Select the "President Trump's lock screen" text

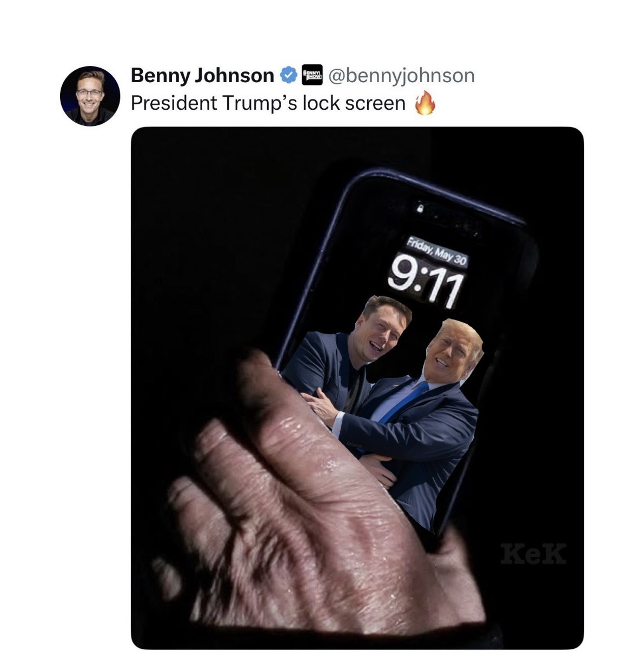click(x=268, y=103)
